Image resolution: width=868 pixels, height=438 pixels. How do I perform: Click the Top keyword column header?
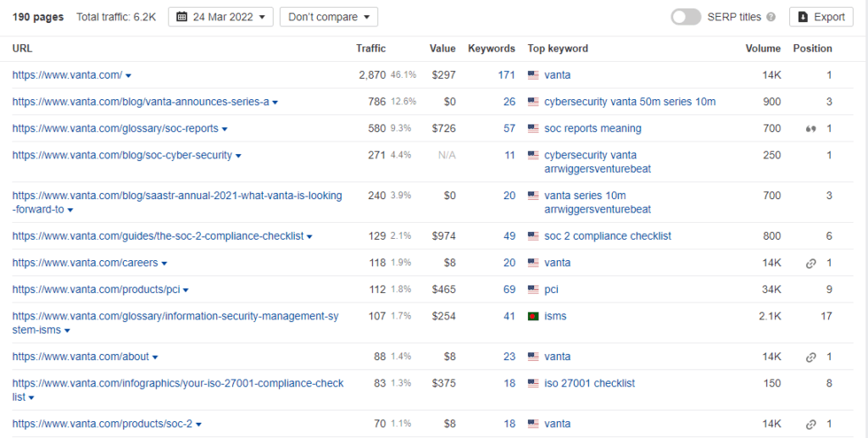[558, 48]
